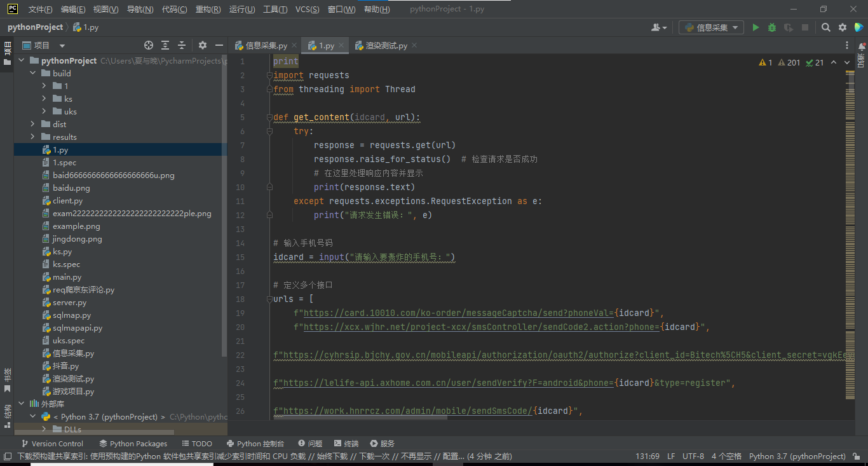Open the 导航(N) menu
The width and height of the screenshot is (868, 466).
tap(140, 10)
